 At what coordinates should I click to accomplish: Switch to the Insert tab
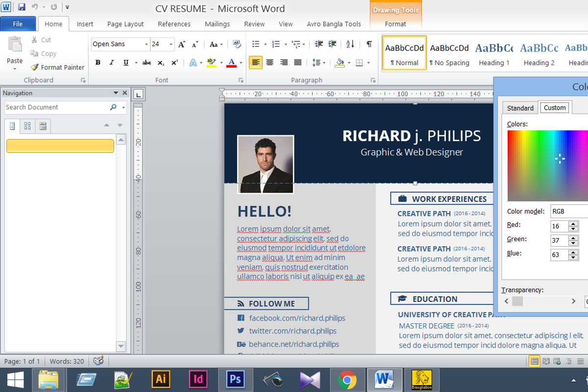(85, 24)
